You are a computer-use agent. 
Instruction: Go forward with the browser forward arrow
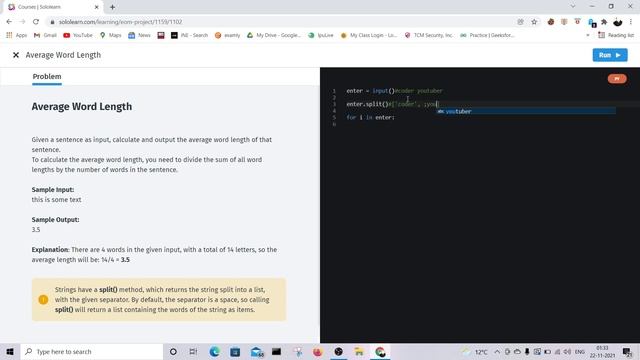point(22,22)
